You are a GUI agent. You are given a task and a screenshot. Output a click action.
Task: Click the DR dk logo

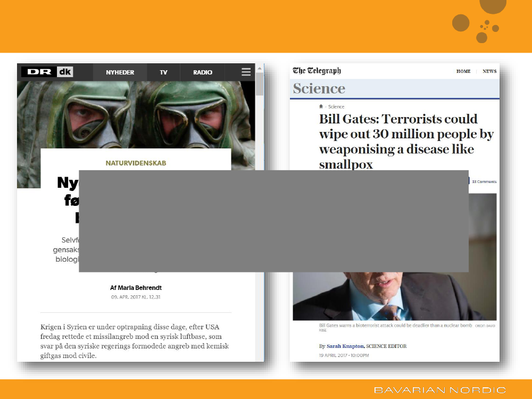[x=47, y=72]
